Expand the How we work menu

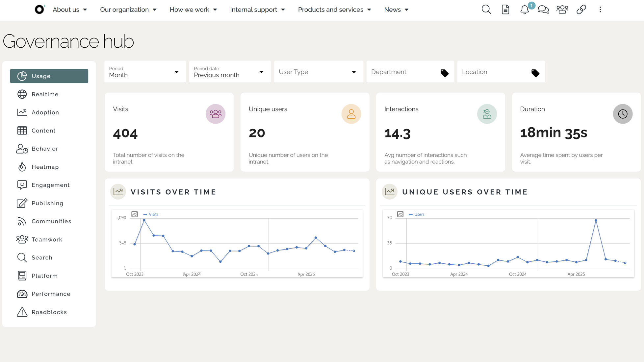pos(193,10)
